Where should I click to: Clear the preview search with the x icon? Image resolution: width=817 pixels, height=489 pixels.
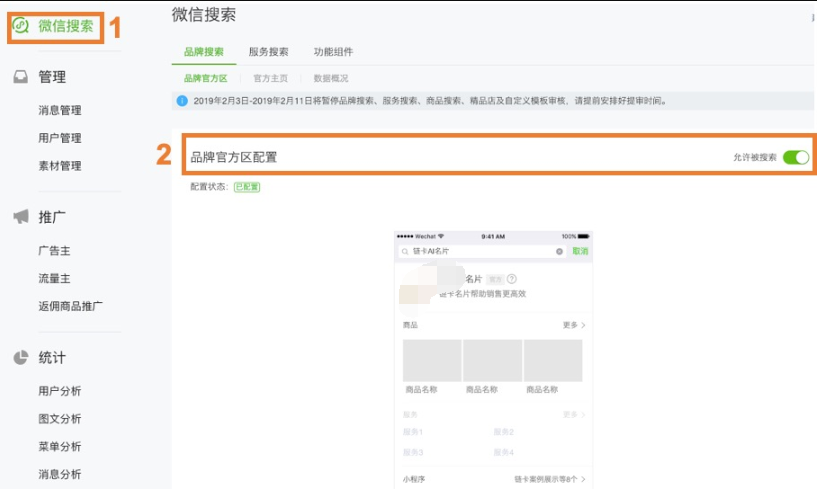[559, 251]
